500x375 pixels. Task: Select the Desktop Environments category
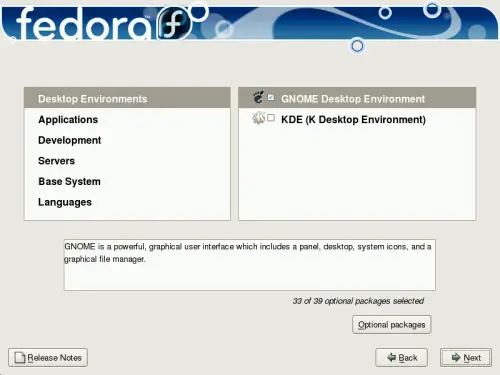pyautogui.click(x=127, y=99)
